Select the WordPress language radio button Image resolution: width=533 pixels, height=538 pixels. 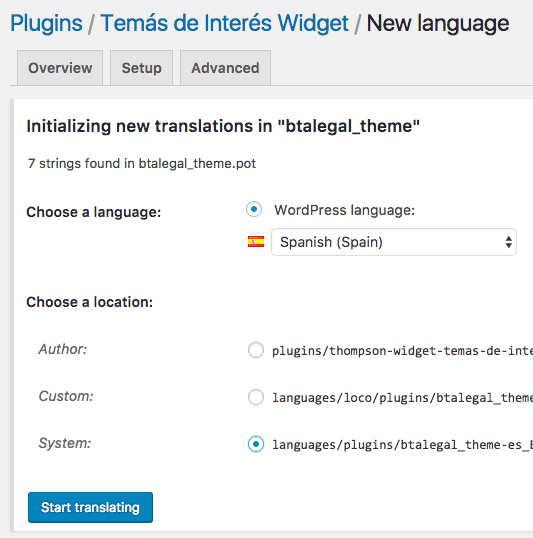254,209
